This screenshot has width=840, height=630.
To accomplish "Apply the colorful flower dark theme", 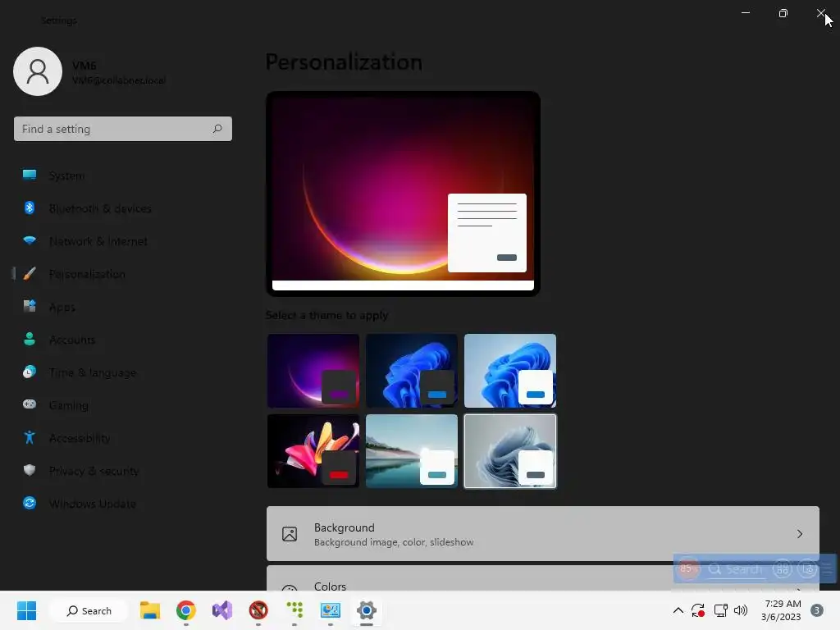I will (313, 451).
